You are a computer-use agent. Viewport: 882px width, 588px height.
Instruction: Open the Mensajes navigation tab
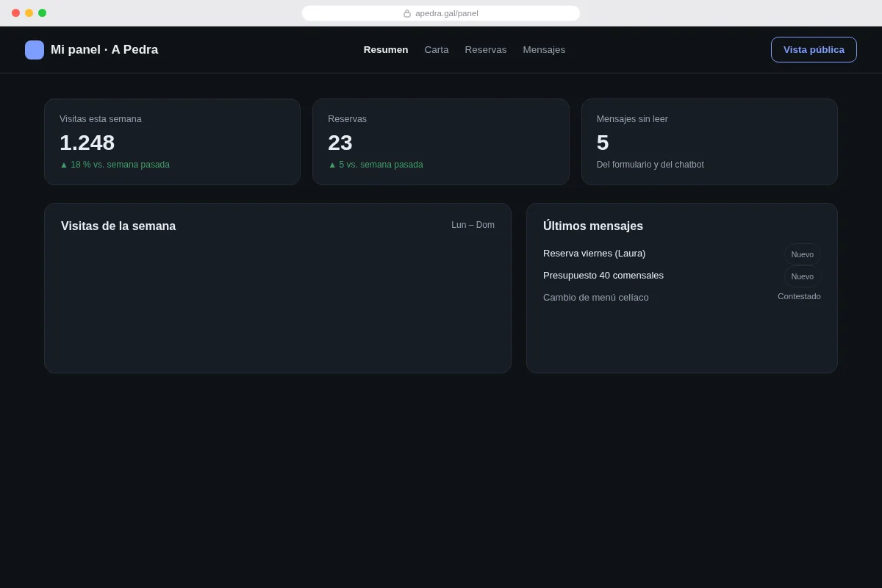click(544, 50)
